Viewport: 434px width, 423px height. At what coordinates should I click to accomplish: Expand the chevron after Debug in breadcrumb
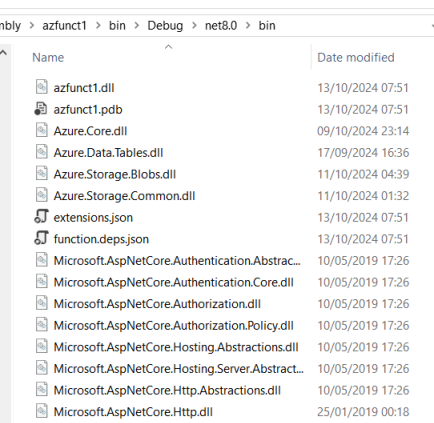pos(194,26)
